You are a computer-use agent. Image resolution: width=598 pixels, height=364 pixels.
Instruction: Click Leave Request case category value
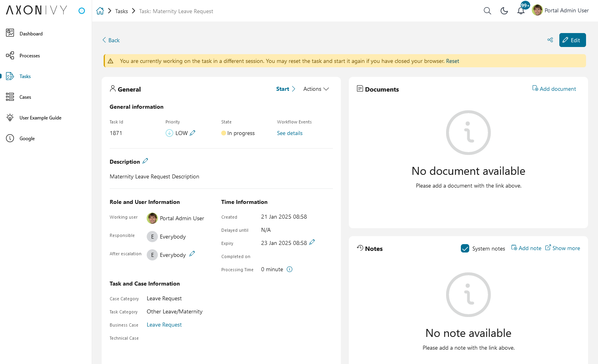pos(164,298)
